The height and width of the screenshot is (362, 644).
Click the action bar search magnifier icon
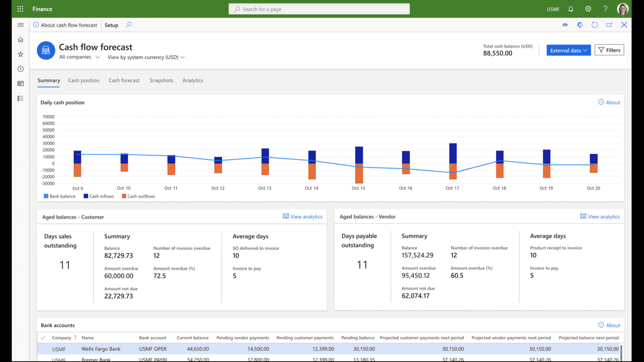point(129,25)
